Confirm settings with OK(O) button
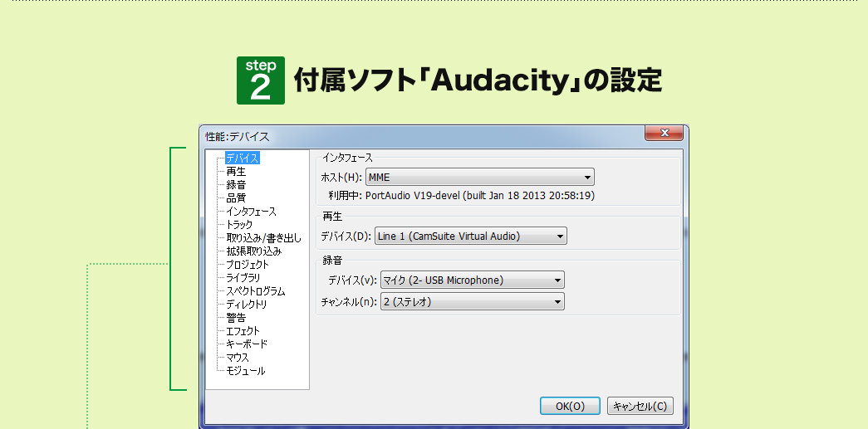The height and width of the screenshot is (429, 868). pos(570,406)
